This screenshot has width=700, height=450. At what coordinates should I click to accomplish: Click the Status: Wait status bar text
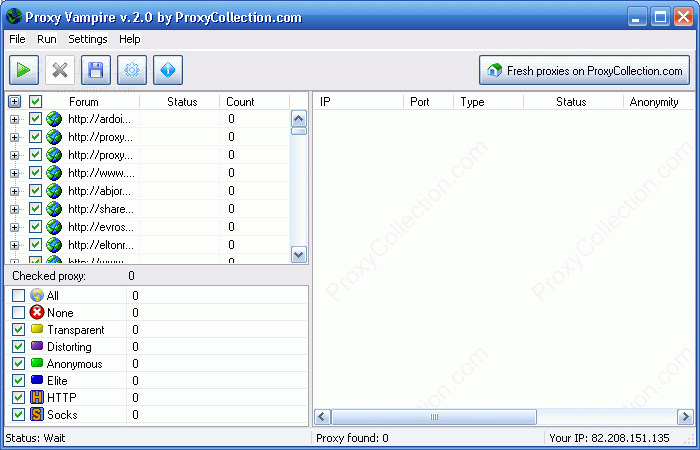coord(35,438)
